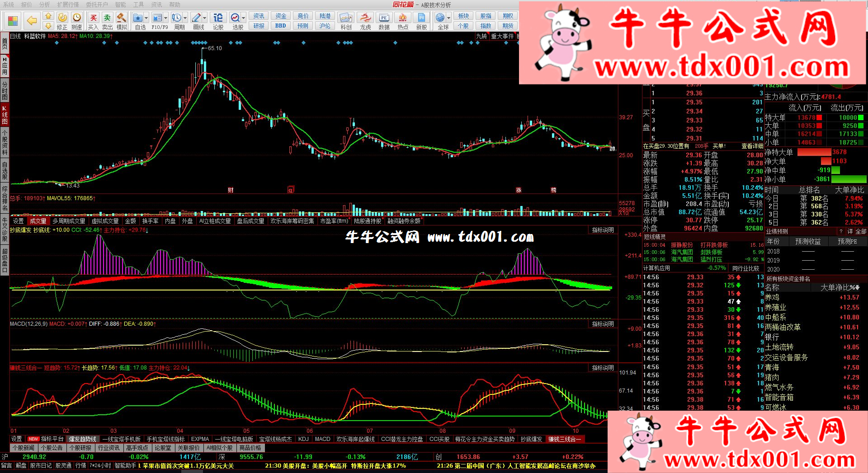Click the red 买入 buy icon
Viewport: 868px width, 473px height.
93,18
